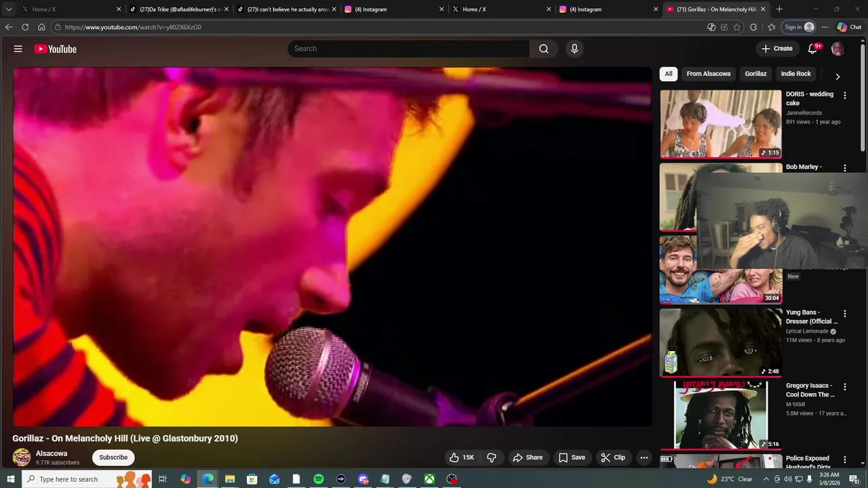Select the Gorillaz filter chip
868x488 pixels.
point(756,74)
